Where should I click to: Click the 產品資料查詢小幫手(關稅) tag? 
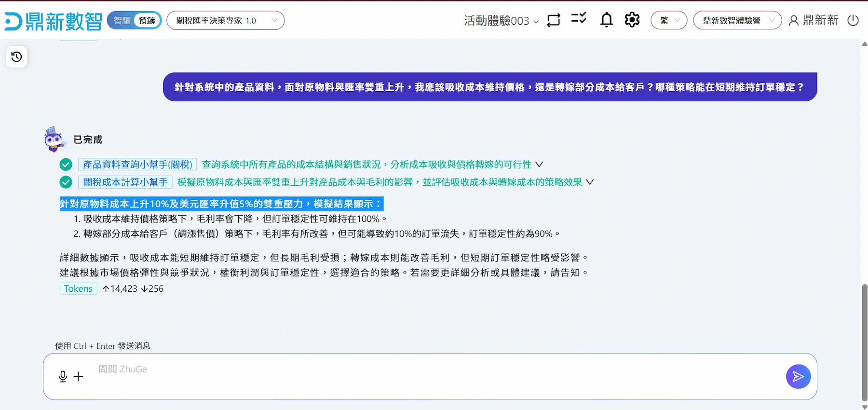[137, 164]
